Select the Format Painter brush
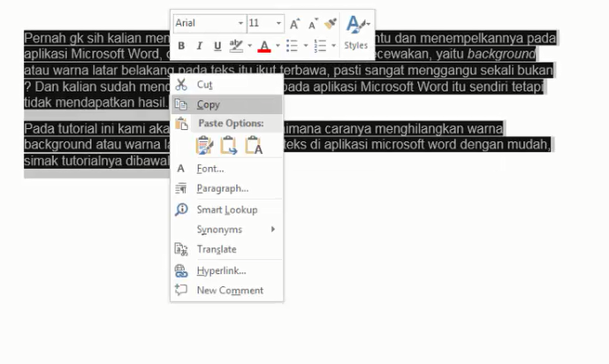The image size is (609, 364). point(331,24)
